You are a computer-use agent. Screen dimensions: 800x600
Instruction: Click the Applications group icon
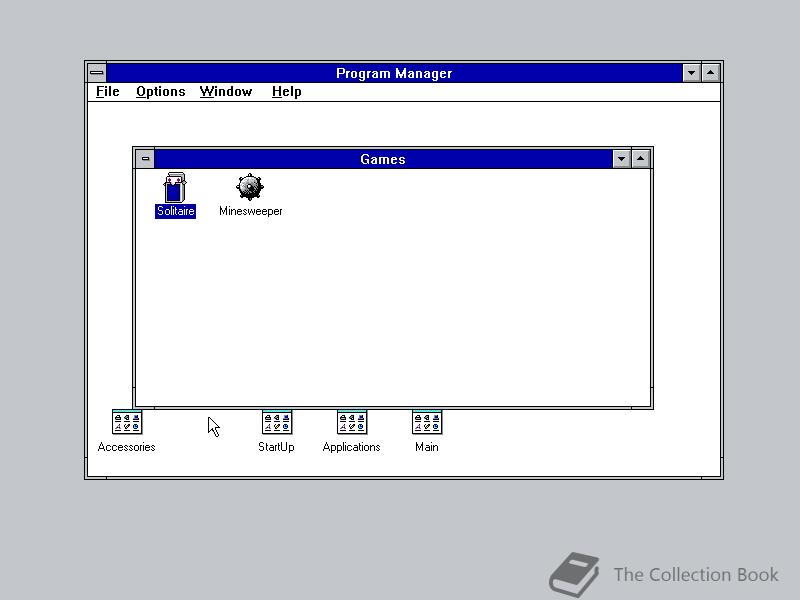352,422
